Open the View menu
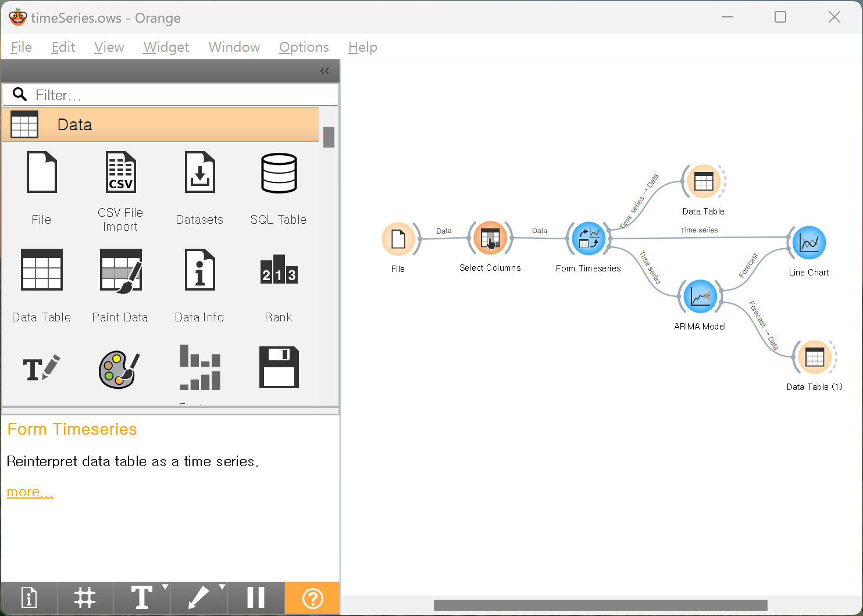Viewport: 863px width, 616px height. tap(109, 47)
